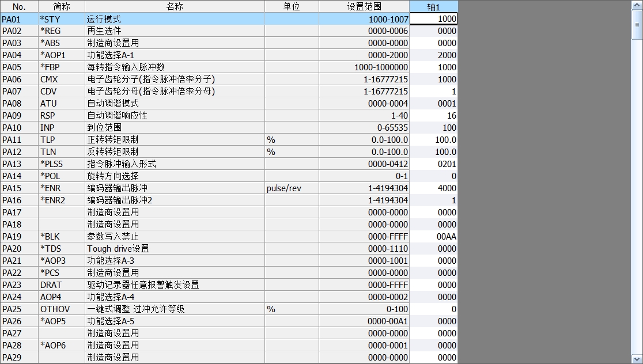The image size is (643, 364).
Task: Select the PA08 自动调谐模式 name cell
Action: click(175, 103)
